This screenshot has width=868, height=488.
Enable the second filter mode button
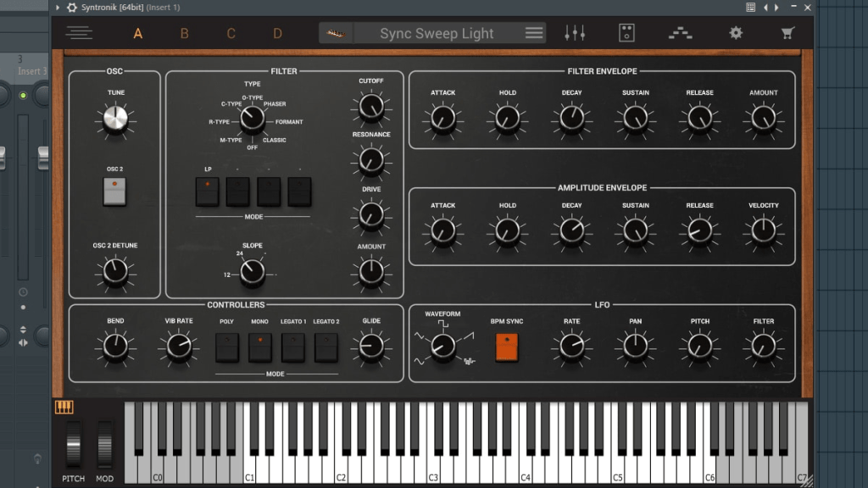click(238, 191)
